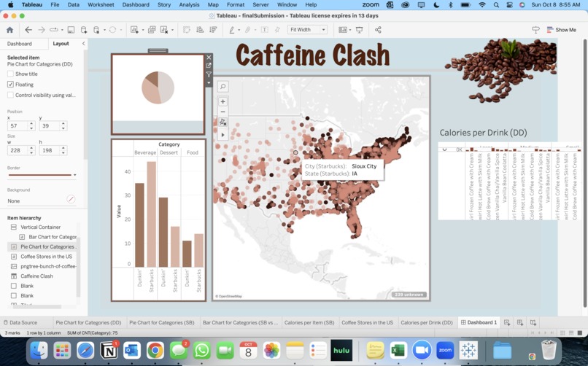
Task: Click the Sort Descending toolbar icon
Action: (x=213, y=30)
